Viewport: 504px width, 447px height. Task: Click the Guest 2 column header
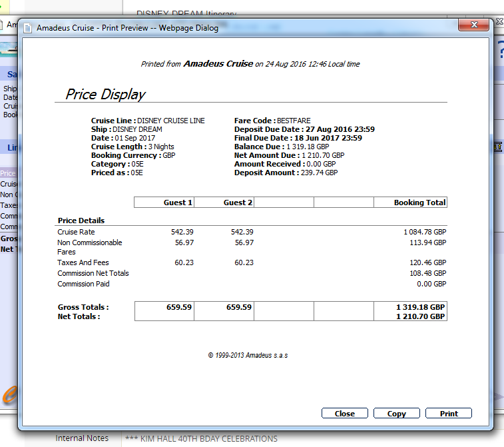pos(224,203)
